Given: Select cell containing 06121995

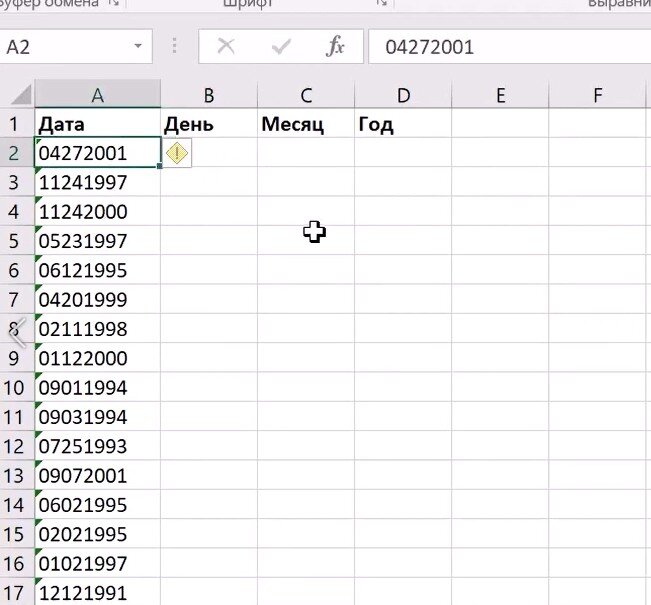Looking at the screenshot, I should pos(98,270).
